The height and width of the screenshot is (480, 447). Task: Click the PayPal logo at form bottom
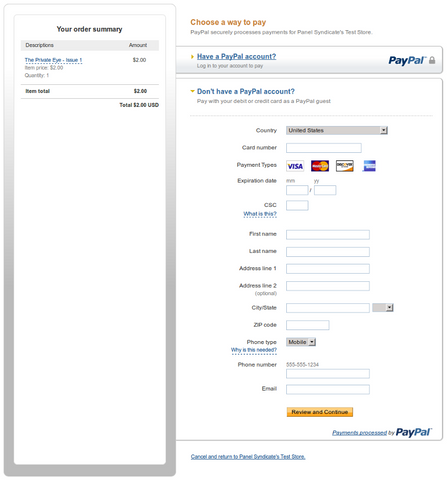(x=414, y=432)
